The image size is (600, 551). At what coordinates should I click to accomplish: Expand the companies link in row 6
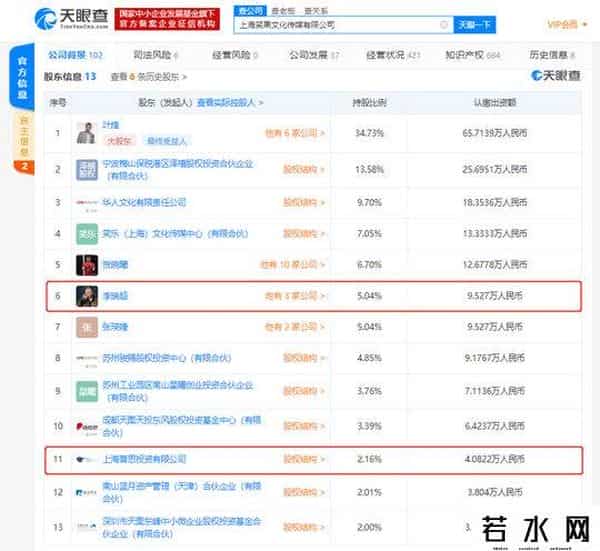tap(295, 296)
